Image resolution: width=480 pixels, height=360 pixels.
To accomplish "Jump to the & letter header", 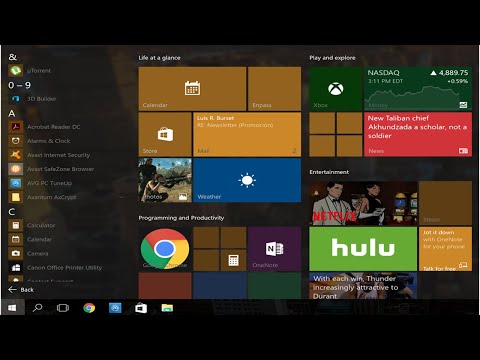I will 13,57.
